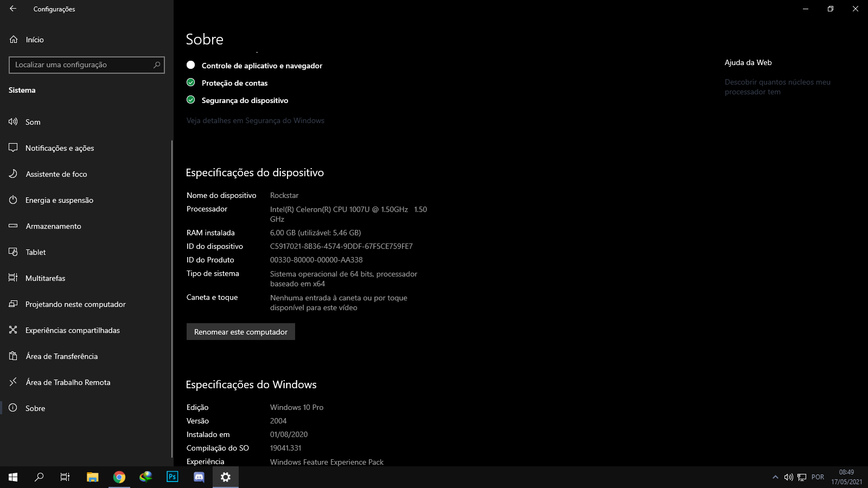Switch to Google Chrome in taskbar
This screenshot has height=488, width=868.
[119, 477]
